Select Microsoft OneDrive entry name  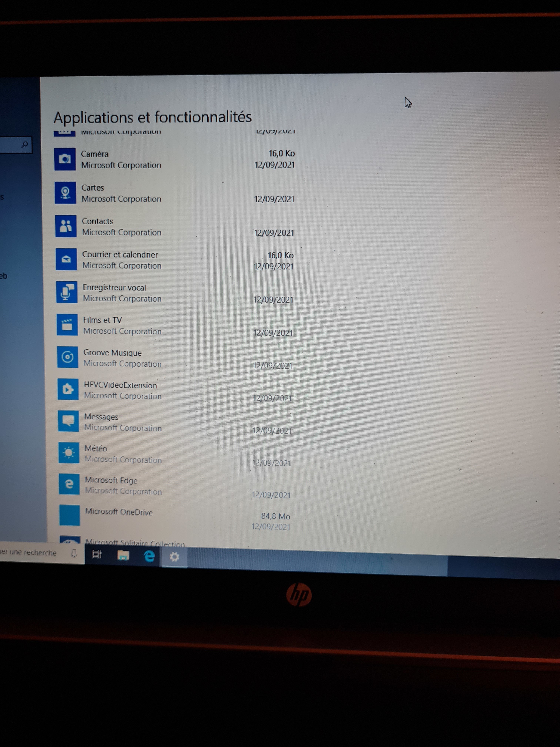point(119,512)
